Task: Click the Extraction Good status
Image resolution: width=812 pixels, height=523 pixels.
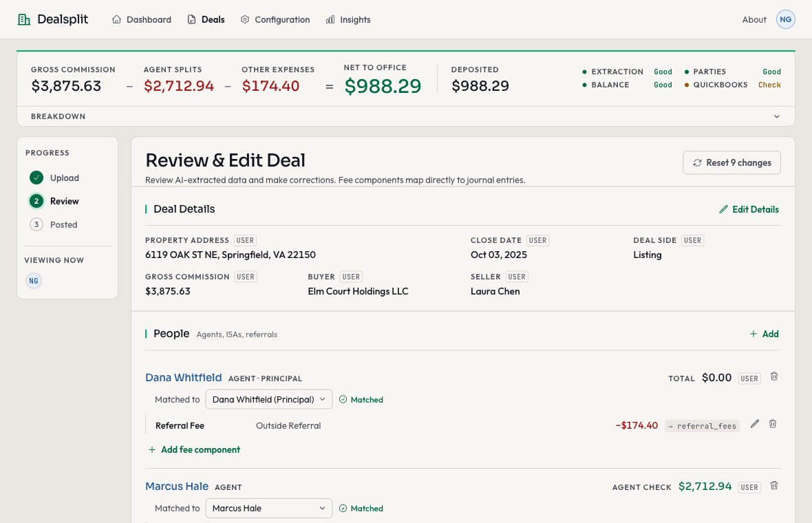Action: pos(663,72)
